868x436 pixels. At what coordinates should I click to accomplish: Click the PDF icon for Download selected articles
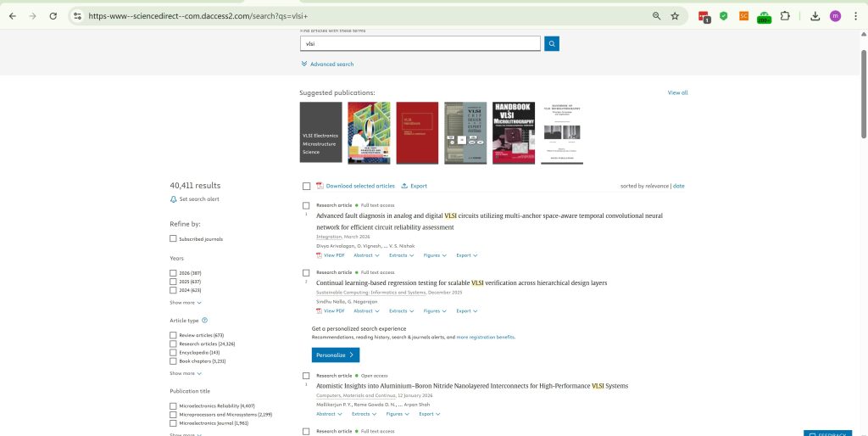320,186
